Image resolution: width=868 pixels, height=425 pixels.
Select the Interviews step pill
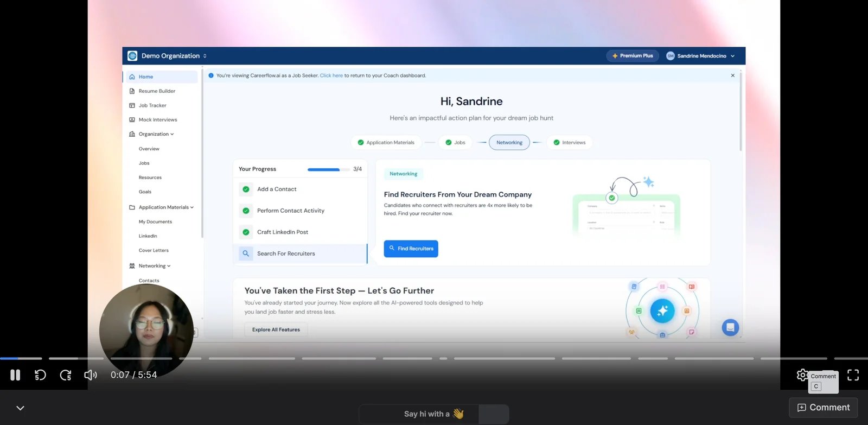point(570,143)
